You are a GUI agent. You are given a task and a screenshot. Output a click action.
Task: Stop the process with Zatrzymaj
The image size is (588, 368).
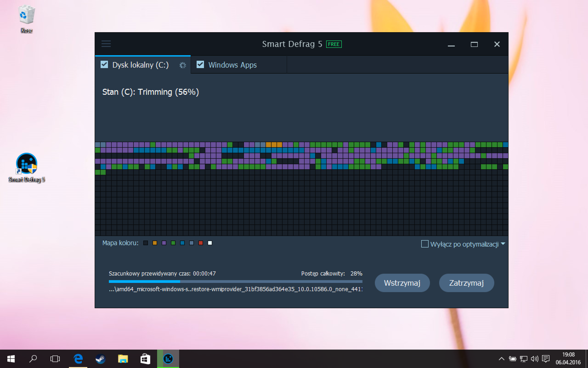(467, 283)
